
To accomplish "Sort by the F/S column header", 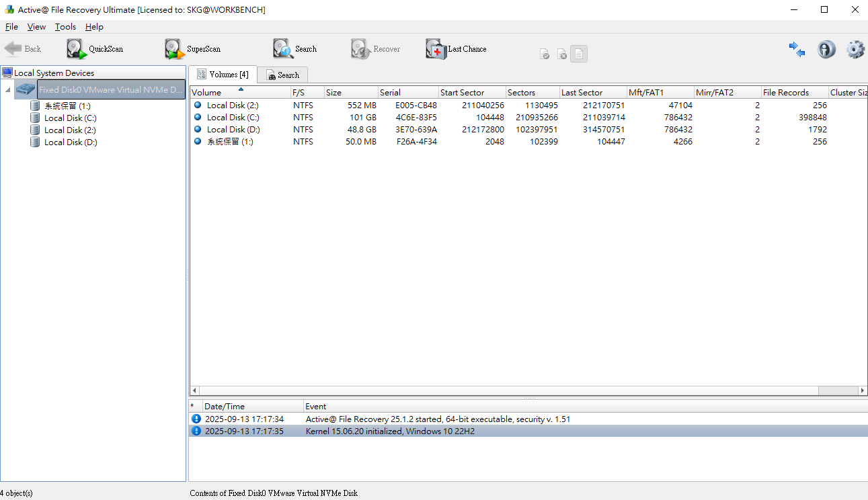I will (x=307, y=93).
